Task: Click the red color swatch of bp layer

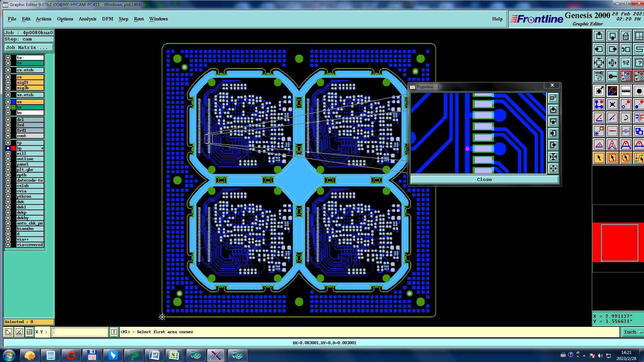Action: 13,148
